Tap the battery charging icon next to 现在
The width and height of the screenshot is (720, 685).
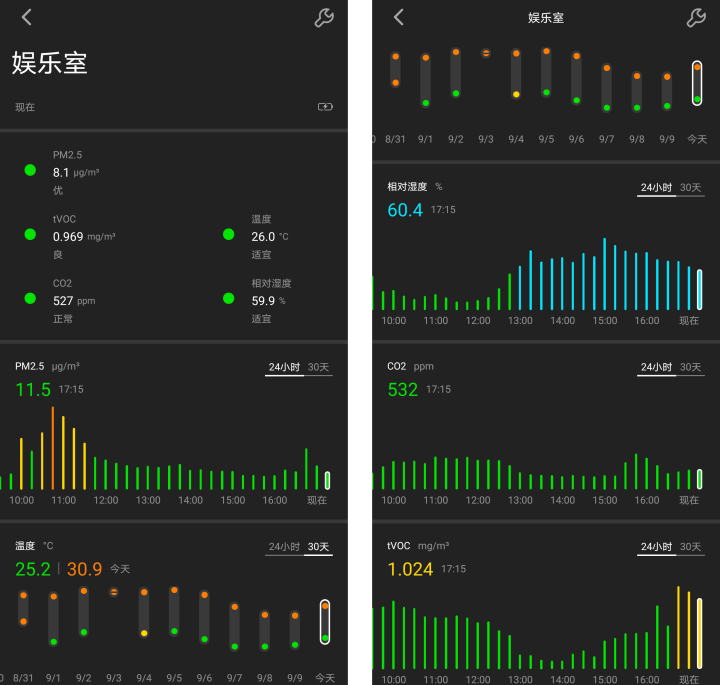[x=325, y=107]
